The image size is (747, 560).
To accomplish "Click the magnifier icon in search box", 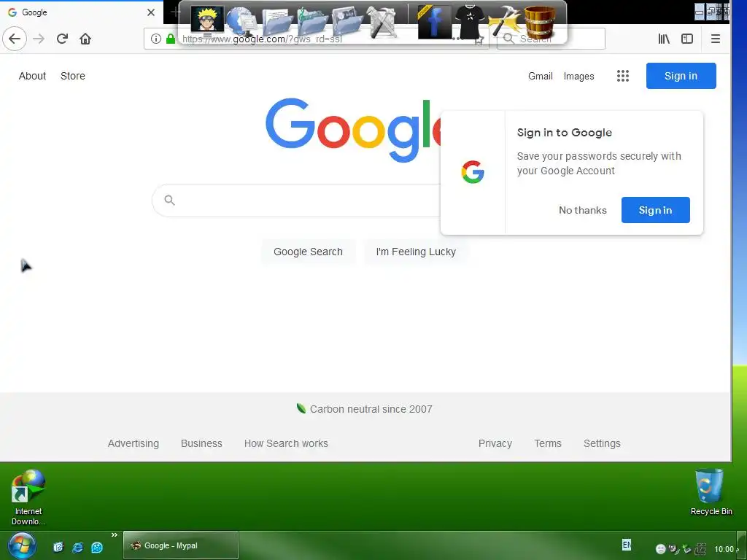I will pyautogui.click(x=169, y=200).
